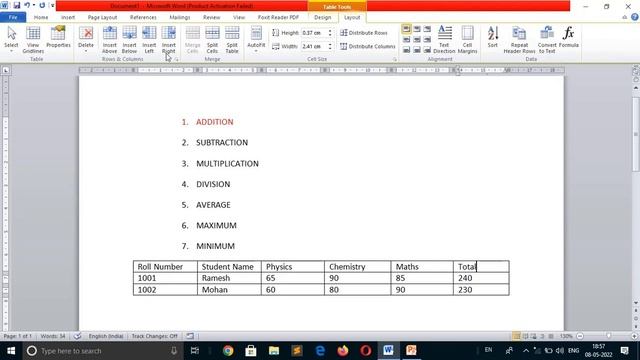Click the zoom out minus button
Viewport: 640px width, 360px height.
tap(580, 336)
